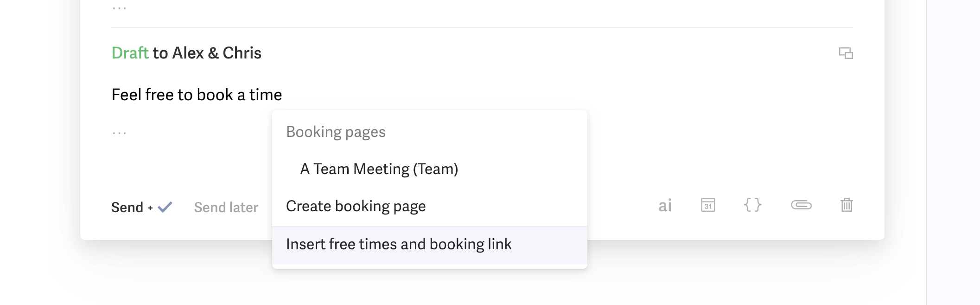Pop out the draft into its own window
980x305 pixels.
846,54
